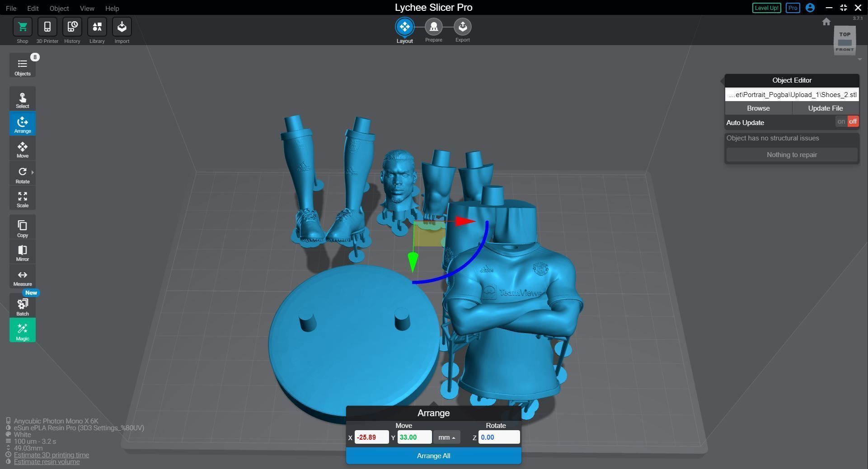Open the user account icon
The width and height of the screenshot is (868, 469).
810,8
